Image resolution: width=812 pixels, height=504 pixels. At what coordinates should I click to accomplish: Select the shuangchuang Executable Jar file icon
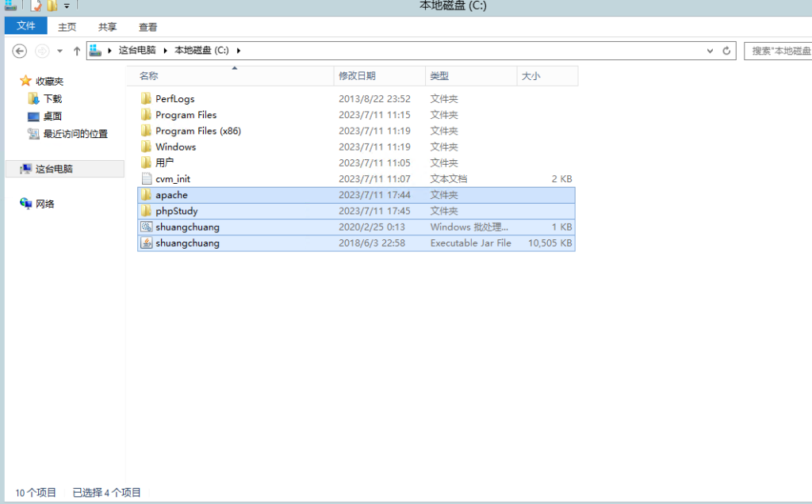pyautogui.click(x=146, y=243)
